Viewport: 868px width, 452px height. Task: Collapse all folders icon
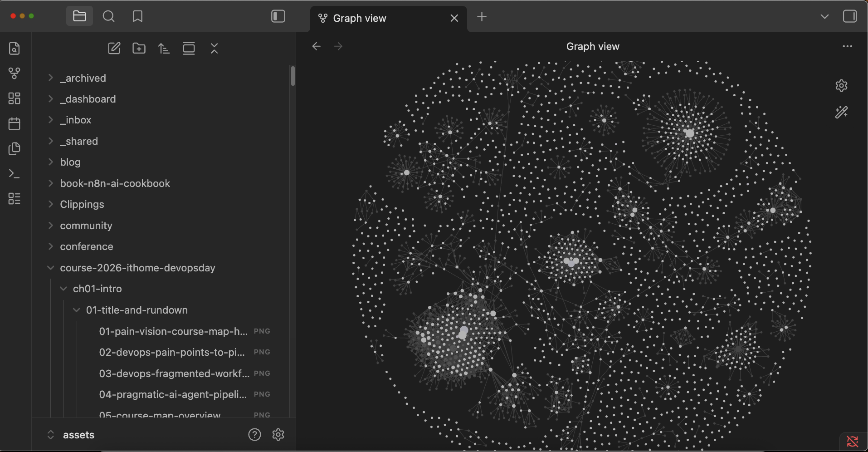click(x=215, y=48)
